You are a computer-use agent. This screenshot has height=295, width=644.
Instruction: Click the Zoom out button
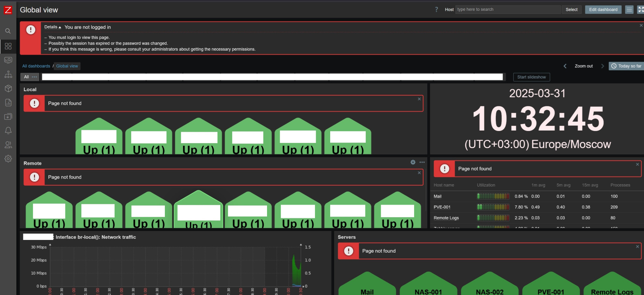coord(584,66)
